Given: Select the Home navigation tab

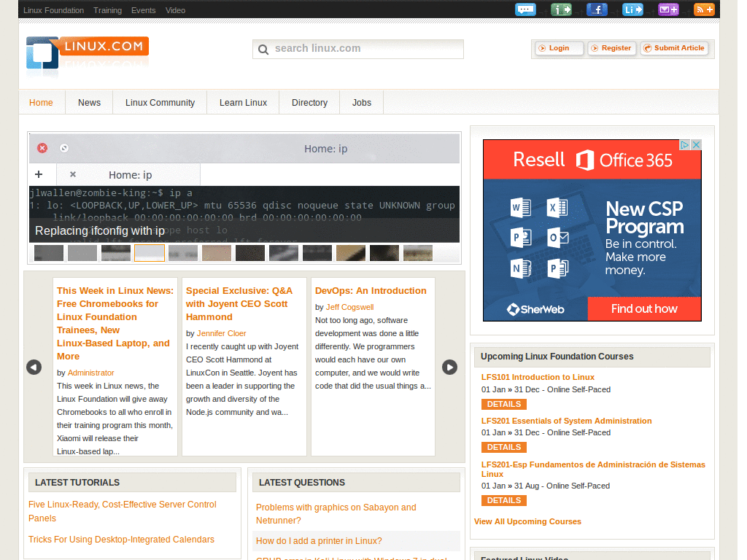Looking at the screenshot, I should coord(41,102).
